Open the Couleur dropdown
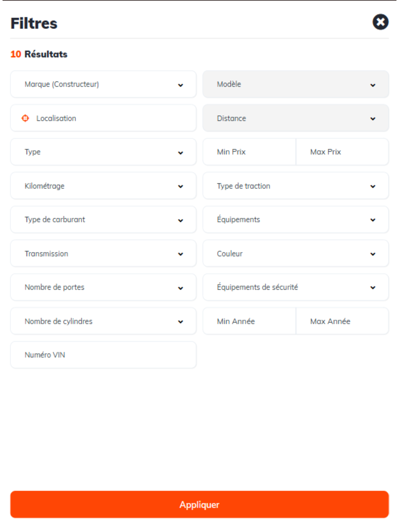This screenshot has height=532, width=399. coord(296,254)
